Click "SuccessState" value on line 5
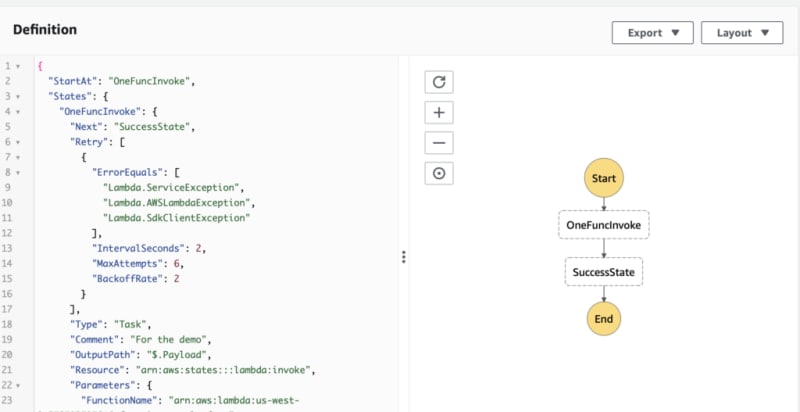Viewport: 800px width, 412px height. click(152, 127)
